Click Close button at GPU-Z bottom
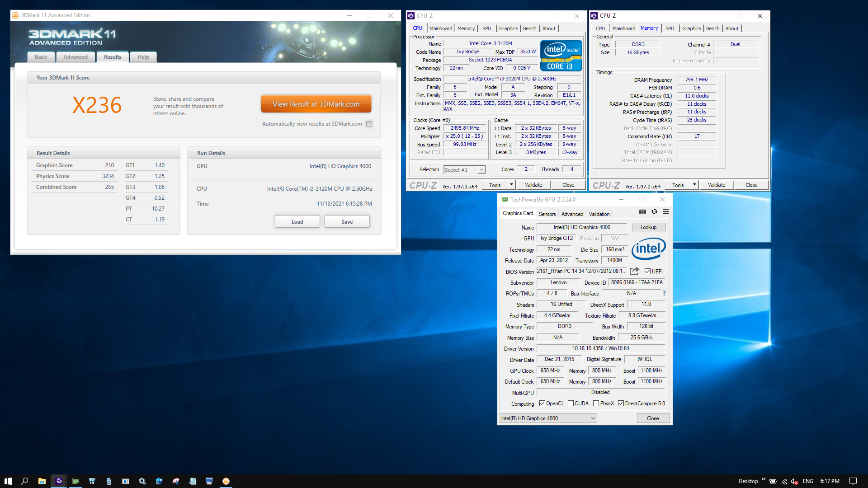This screenshot has height=488, width=868. click(x=653, y=418)
